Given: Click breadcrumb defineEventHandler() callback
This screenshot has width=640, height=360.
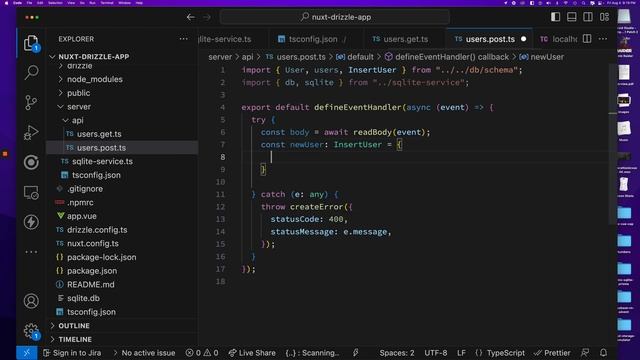Looking at the screenshot, I should tap(447, 57).
